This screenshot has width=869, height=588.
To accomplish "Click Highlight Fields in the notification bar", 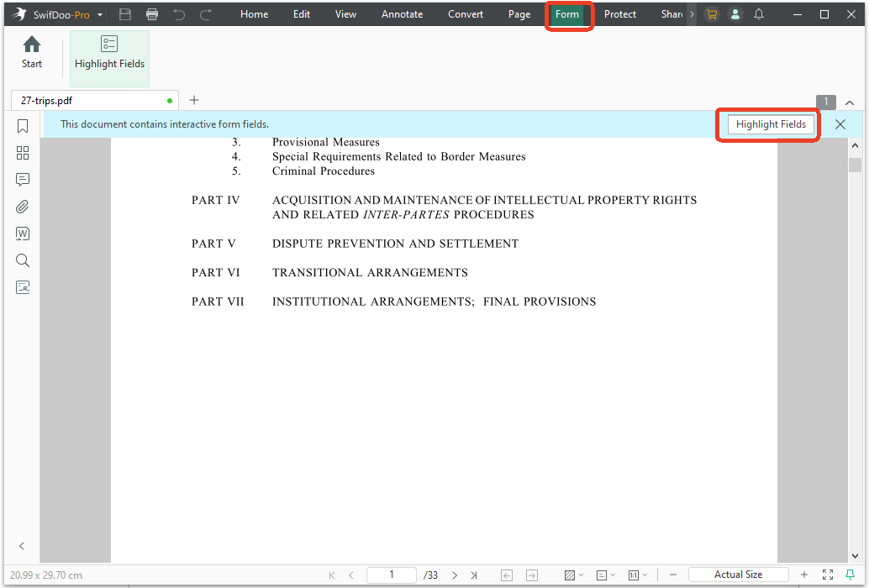I will (x=771, y=124).
